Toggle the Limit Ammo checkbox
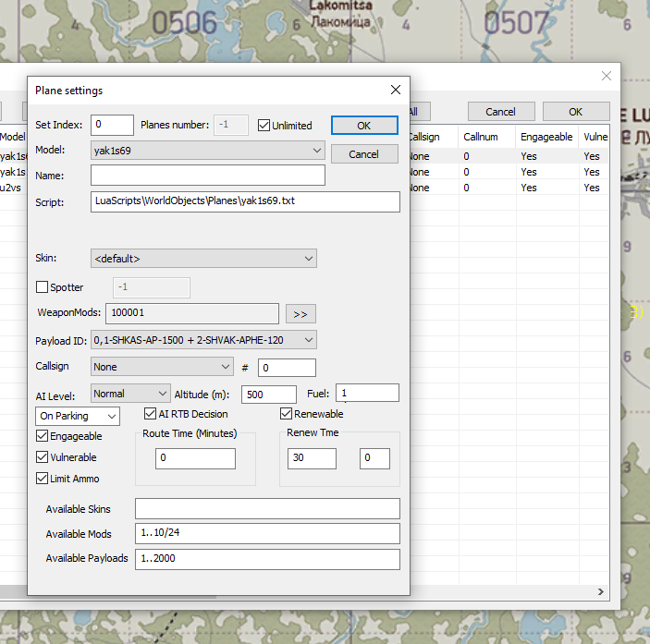 pos(43,479)
